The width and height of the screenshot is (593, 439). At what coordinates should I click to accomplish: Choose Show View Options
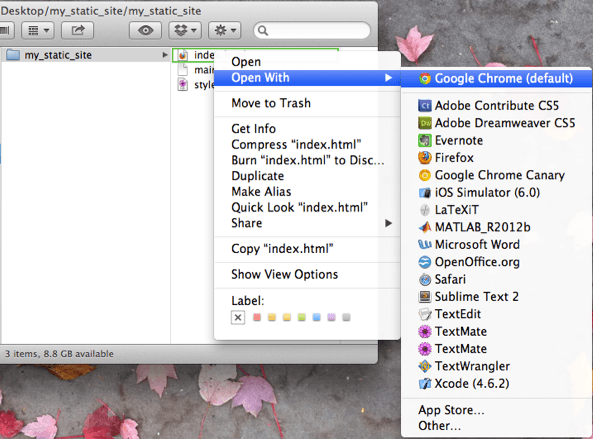pyautogui.click(x=307, y=274)
